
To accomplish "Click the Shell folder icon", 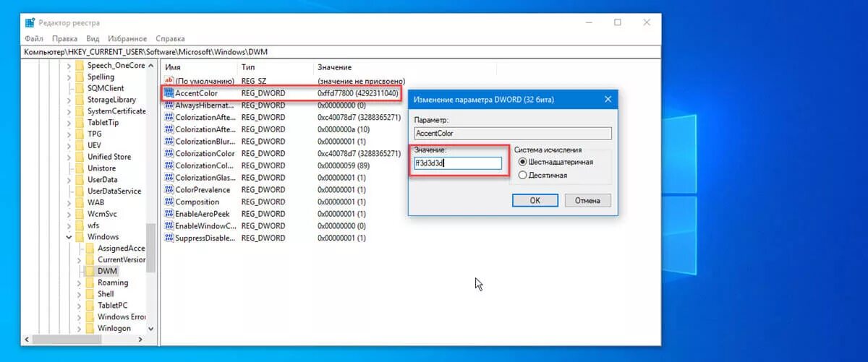I will pyautogui.click(x=90, y=294).
